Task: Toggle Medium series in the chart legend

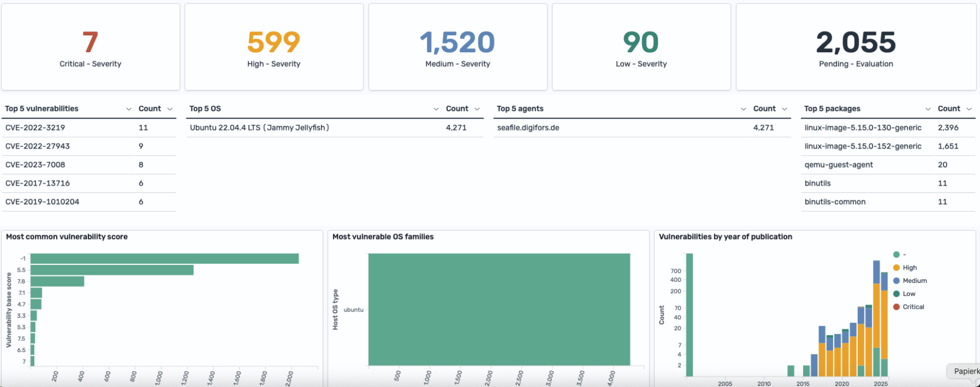Action: coord(914,281)
